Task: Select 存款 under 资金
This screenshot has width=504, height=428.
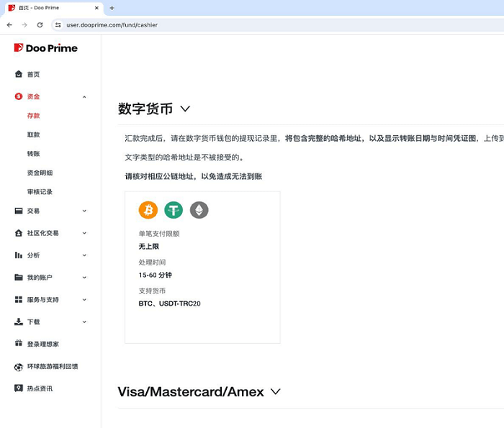Action: (x=33, y=116)
